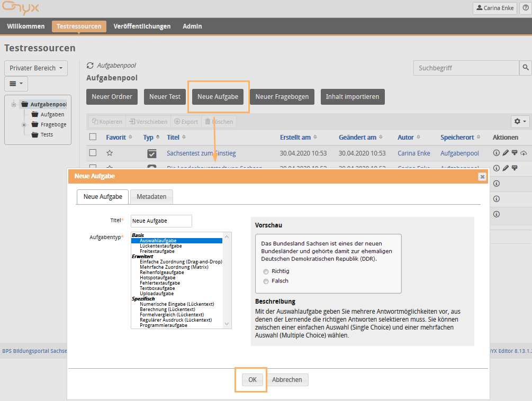
Task: Click into the Titel input field
Action: pos(161,221)
